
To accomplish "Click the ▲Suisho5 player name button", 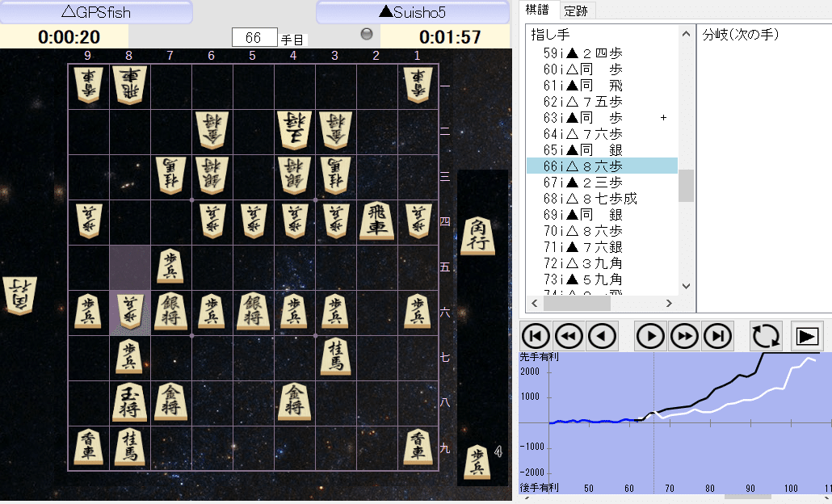I will [x=412, y=12].
